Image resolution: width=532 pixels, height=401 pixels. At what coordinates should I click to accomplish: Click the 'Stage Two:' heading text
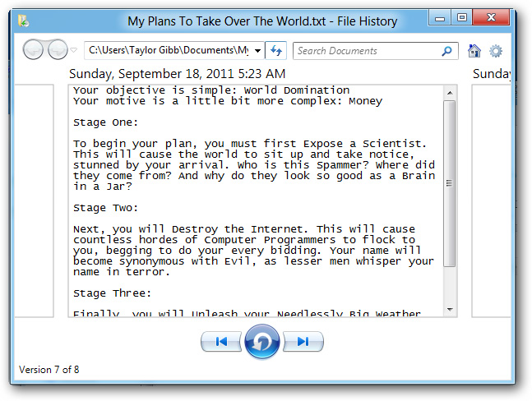coord(105,208)
